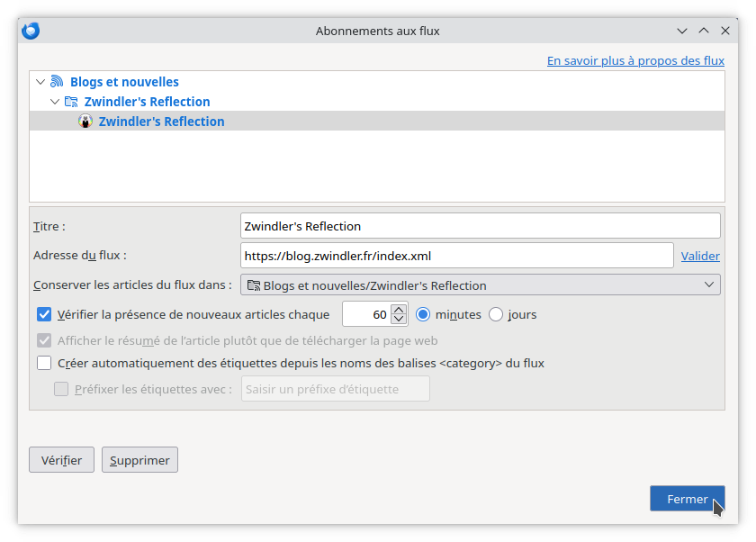This screenshot has height=542, width=756.
Task: Open the Conserver les articles folder dropdown
Action: tap(481, 285)
